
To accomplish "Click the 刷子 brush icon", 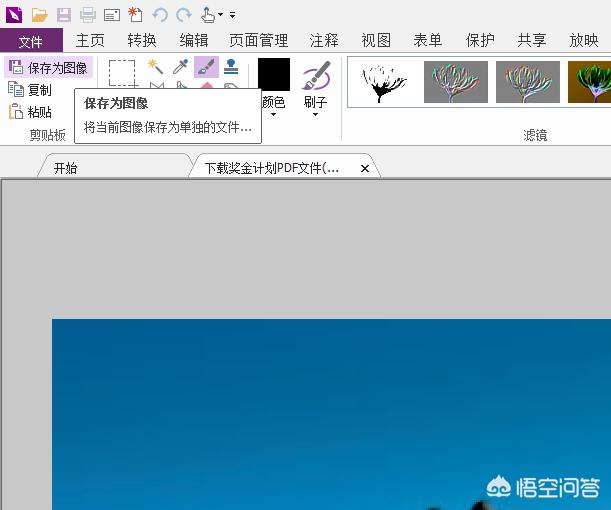I will (316, 76).
